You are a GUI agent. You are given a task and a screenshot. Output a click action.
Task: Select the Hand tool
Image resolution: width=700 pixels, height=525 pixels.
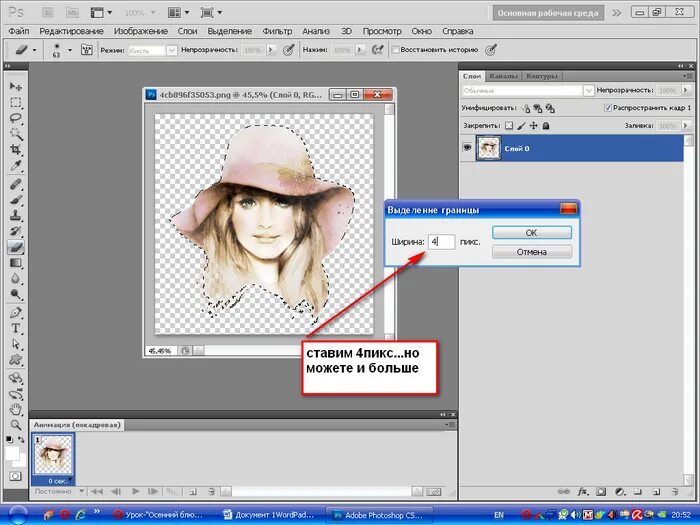(x=16, y=409)
